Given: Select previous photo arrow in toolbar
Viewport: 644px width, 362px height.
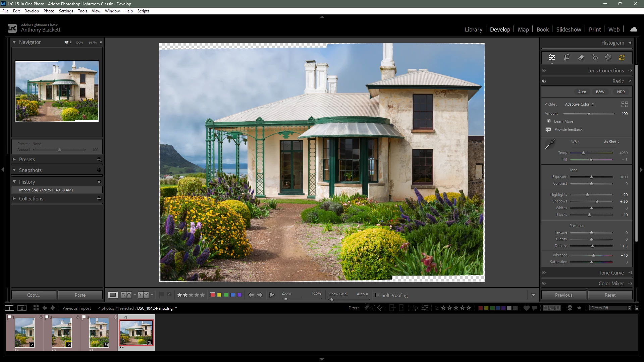Looking at the screenshot, I should 251,295.
